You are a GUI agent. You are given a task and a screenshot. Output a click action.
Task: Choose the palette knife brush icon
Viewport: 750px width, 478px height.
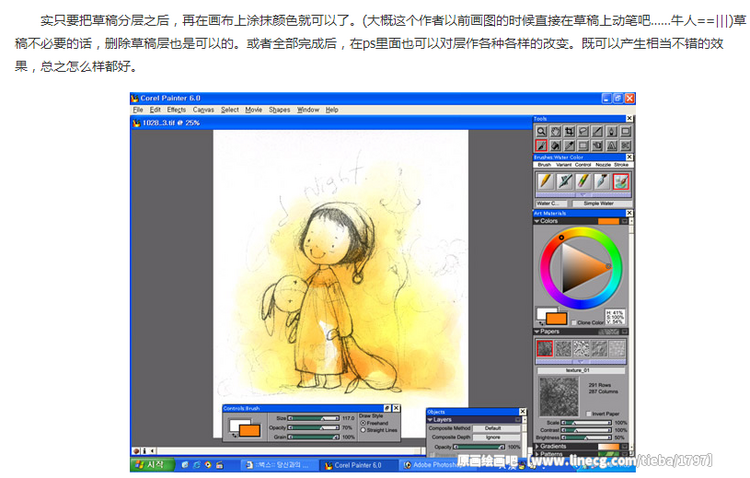tap(602, 181)
